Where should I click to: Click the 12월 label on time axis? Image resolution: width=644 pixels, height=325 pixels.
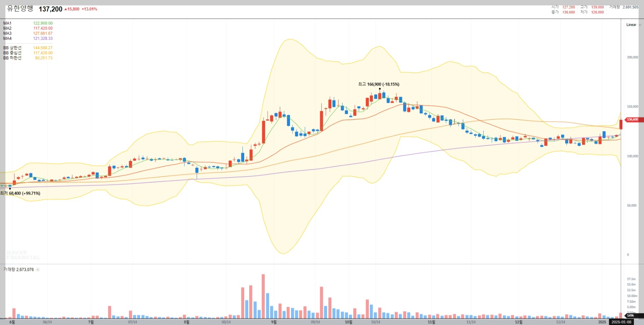click(x=519, y=322)
